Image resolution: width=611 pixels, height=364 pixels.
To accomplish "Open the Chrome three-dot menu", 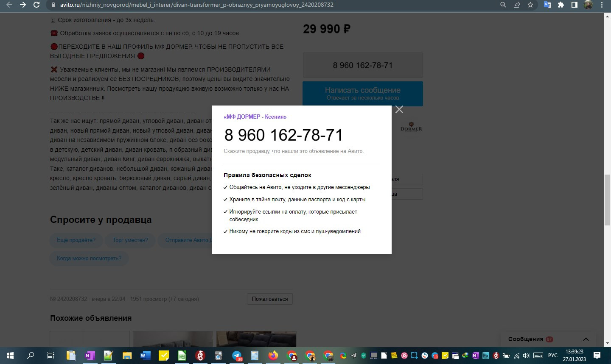I will (x=602, y=5).
